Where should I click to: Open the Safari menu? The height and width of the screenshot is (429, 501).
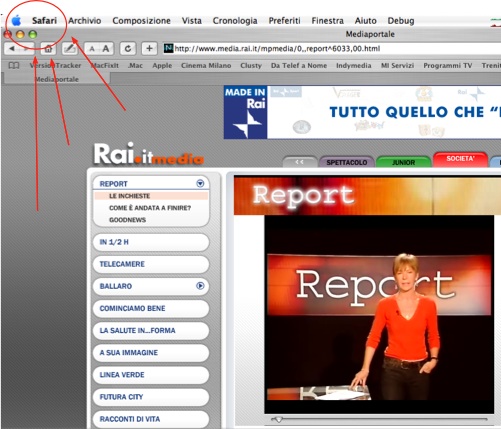tap(44, 21)
